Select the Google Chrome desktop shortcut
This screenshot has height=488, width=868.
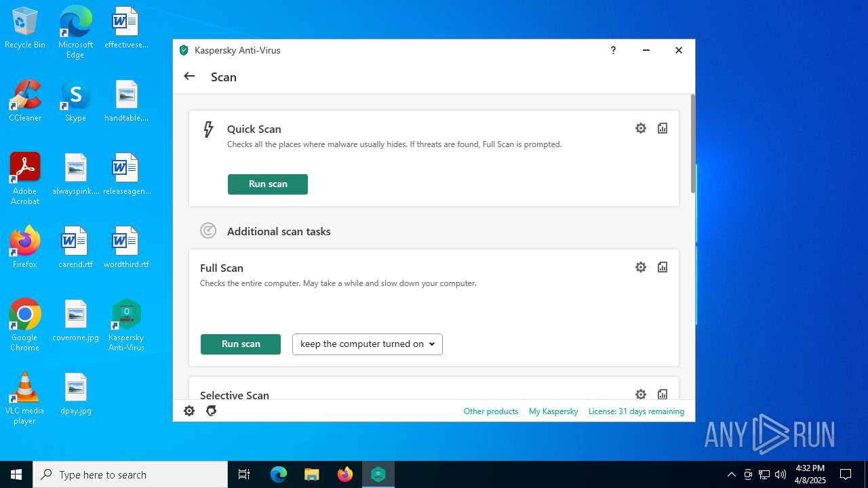click(25, 325)
